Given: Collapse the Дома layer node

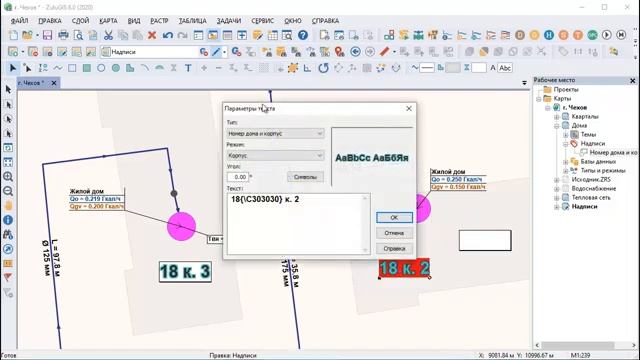Looking at the screenshot, I should tap(557, 126).
